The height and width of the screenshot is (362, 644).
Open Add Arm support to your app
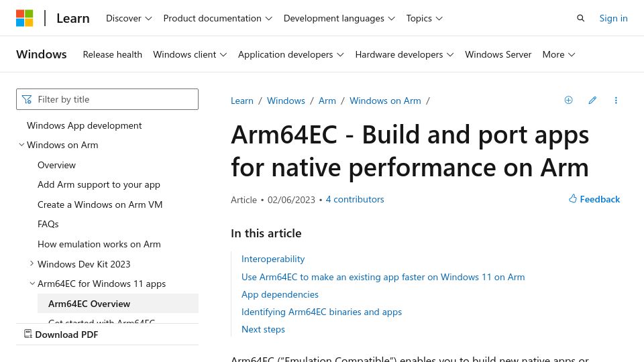point(99,185)
